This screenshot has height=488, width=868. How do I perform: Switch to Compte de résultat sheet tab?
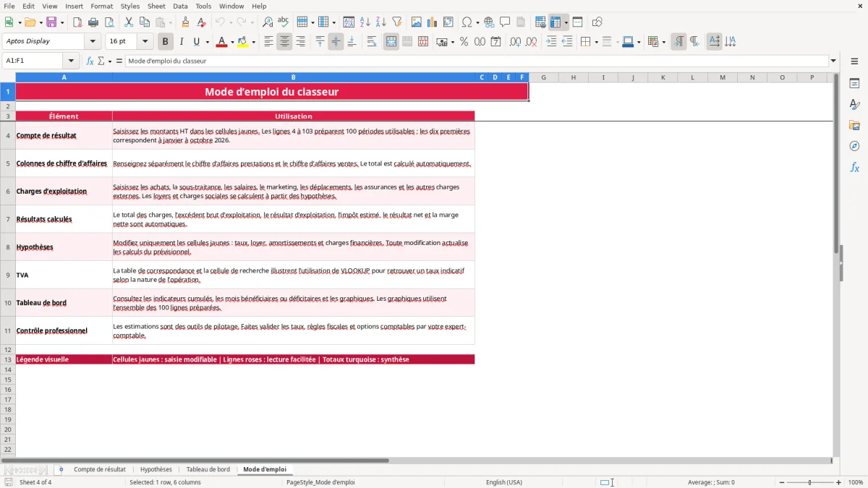click(100, 469)
